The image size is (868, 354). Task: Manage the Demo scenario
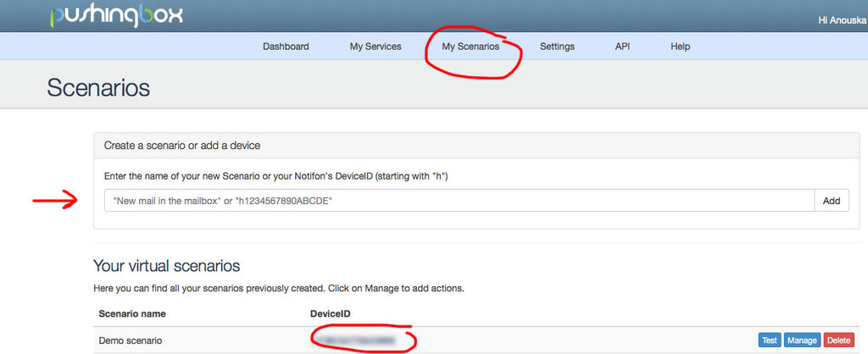(801, 340)
